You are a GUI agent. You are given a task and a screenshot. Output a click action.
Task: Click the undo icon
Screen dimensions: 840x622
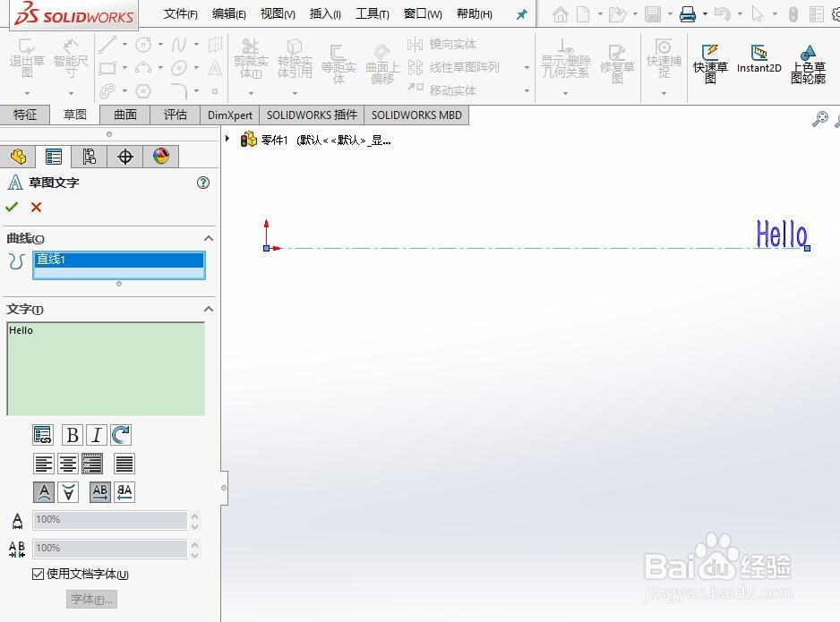point(722,14)
